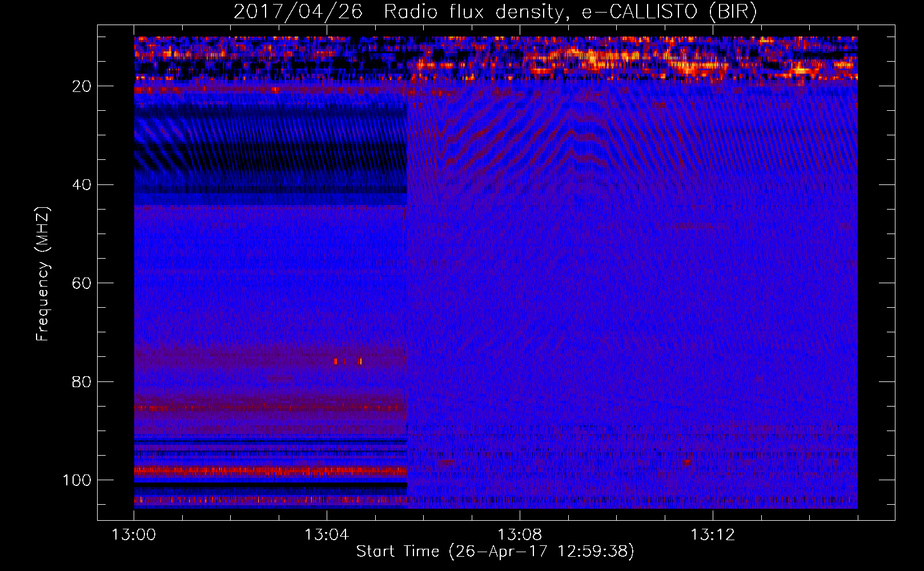
Task: Click the '13:12' time tick label
Action: (x=713, y=535)
